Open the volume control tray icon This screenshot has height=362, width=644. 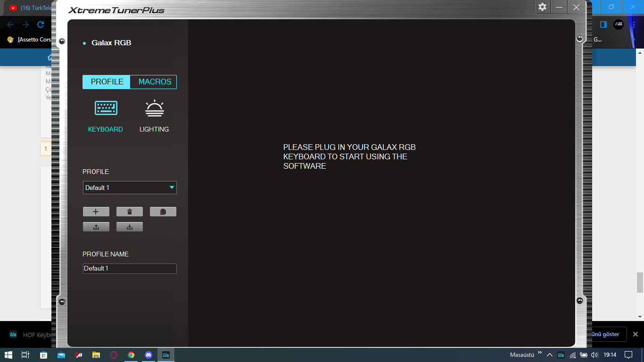click(x=594, y=355)
